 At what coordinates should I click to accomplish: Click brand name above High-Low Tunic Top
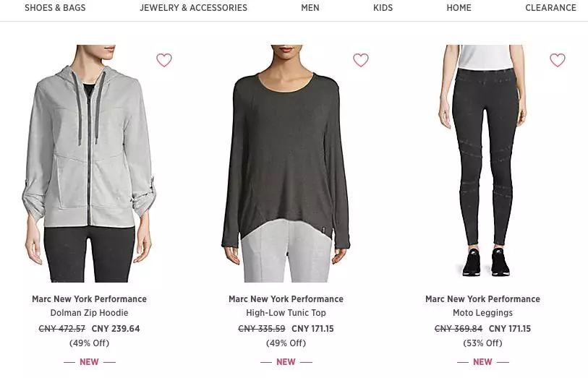286,299
